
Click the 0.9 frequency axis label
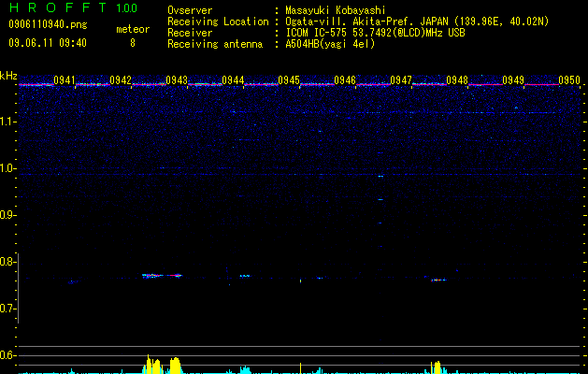click(x=8, y=215)
